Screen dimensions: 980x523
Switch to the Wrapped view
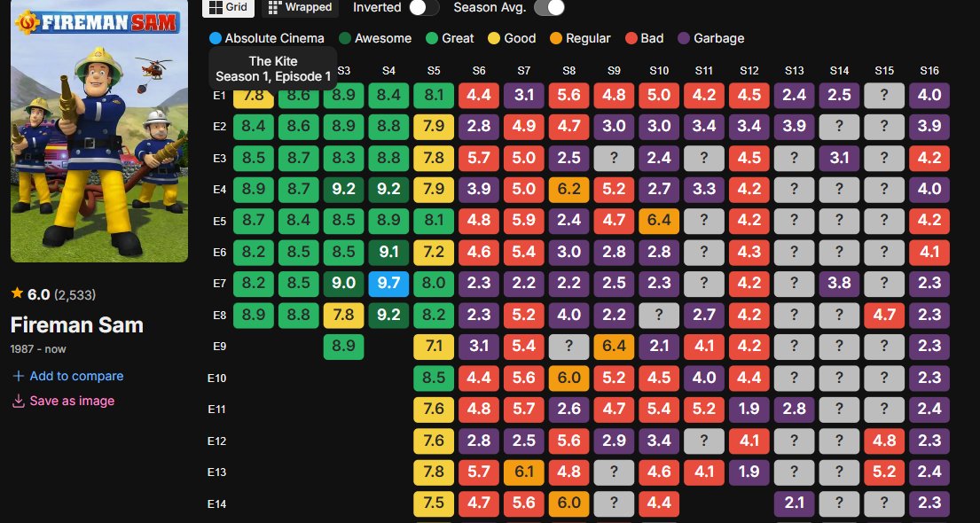click(x=300, y=7)
